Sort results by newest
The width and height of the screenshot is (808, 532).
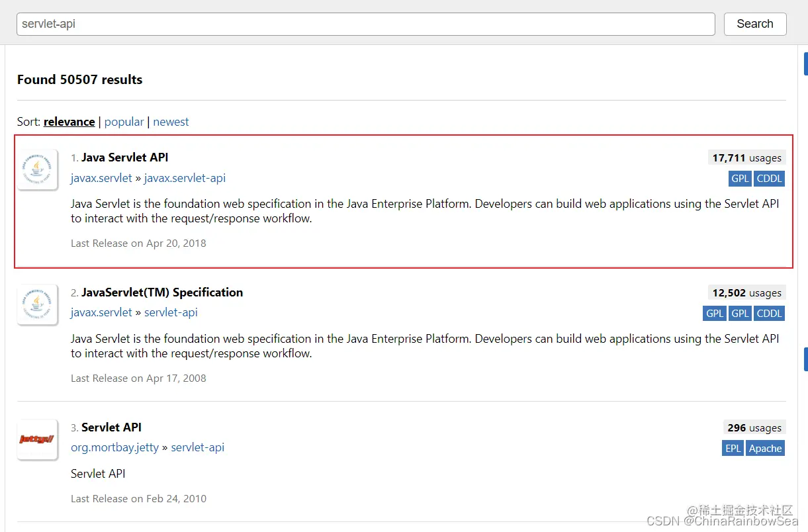point(171,122)
